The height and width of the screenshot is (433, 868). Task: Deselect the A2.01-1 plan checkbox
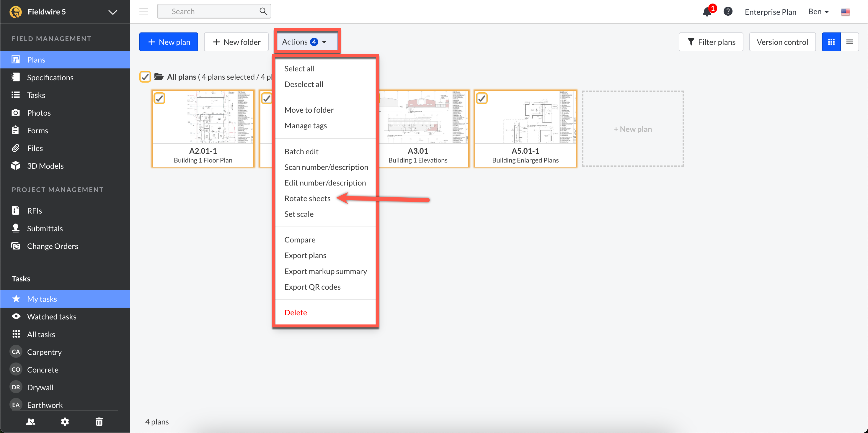(x=159, y=98)
